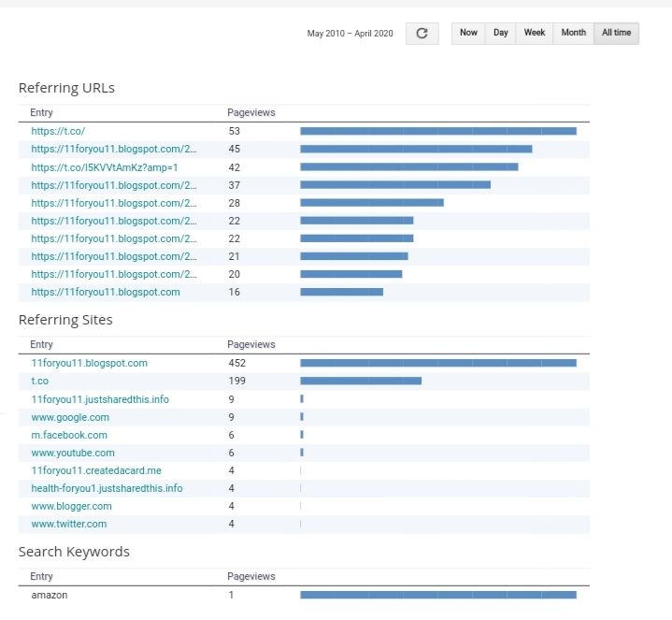Open the blogspot URL with 37 pageviews
The width and height of the screenshot is (672, 620).
click(x=114, y=186)
